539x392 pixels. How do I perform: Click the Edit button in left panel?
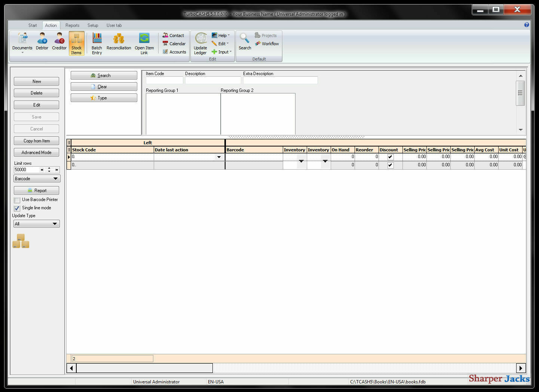tap(36, 105)
